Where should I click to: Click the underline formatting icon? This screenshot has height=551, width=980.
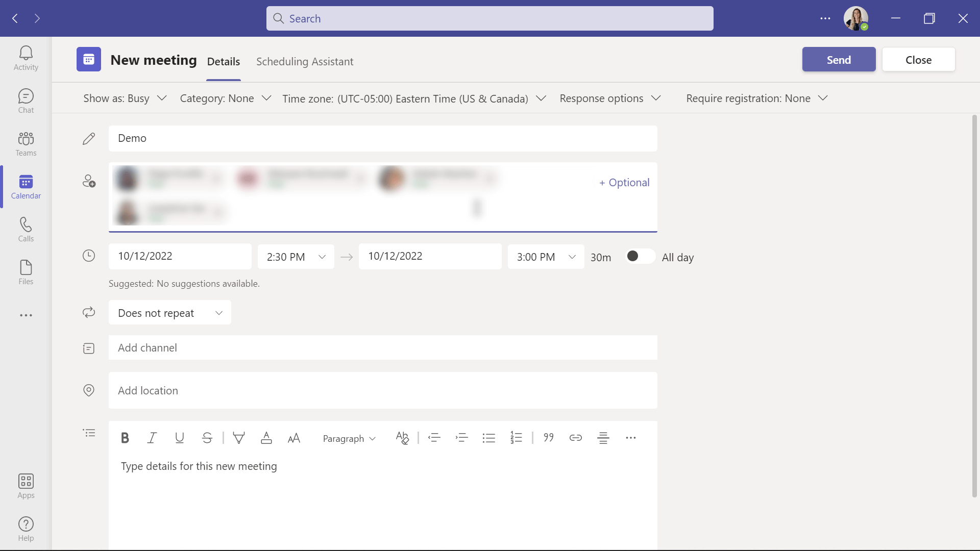[x=180, y=438]
